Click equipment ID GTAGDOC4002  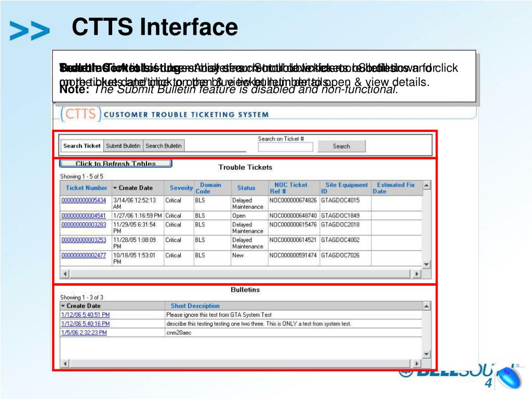(340, 240)
